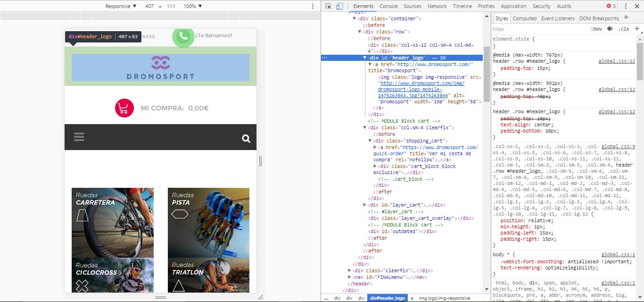Image resolution: width=644 pixels, height=302 pixels.
Task: Open the 100% zoom dropdown
Action: [192, 6]
